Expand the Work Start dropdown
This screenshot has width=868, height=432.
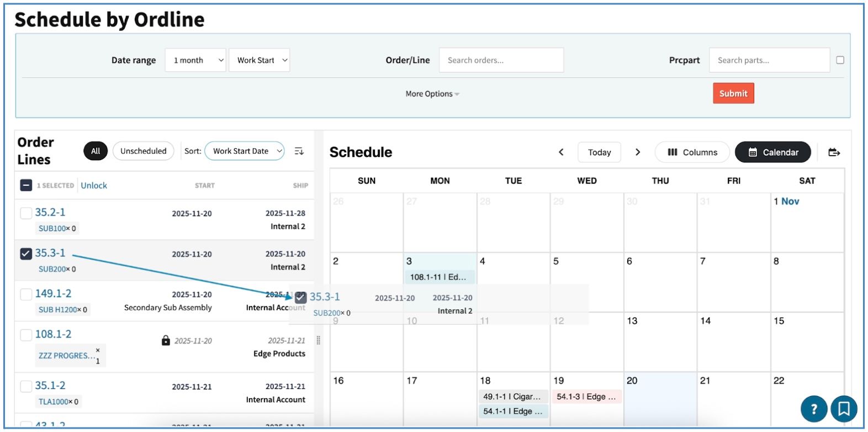[260, 60]
